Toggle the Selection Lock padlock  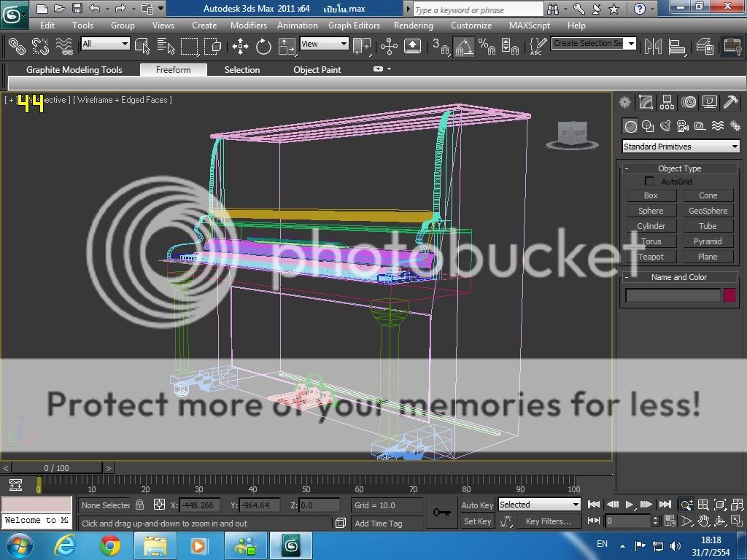click(139, 505)
